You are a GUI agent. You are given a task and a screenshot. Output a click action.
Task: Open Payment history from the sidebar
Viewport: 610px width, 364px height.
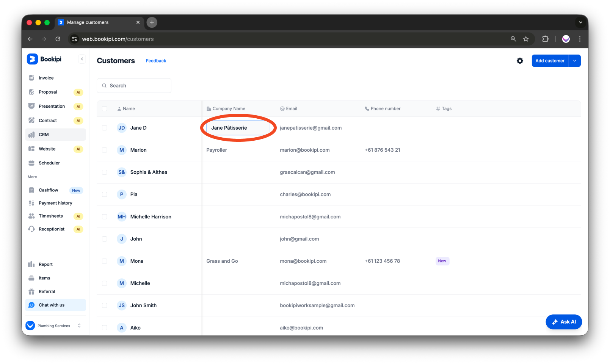pyautogui.click(x=55, y=203)
